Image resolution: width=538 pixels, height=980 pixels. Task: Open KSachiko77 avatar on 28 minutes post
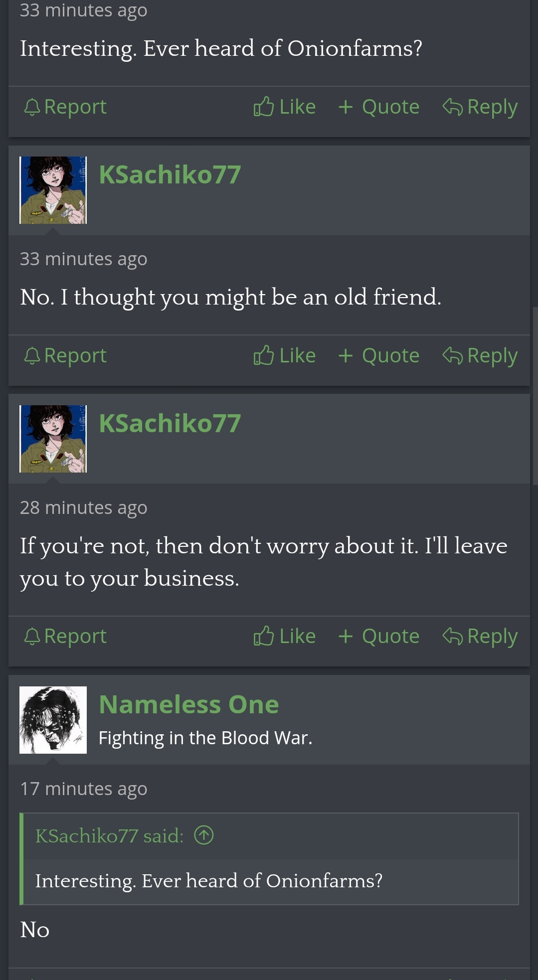pos(53,439)
